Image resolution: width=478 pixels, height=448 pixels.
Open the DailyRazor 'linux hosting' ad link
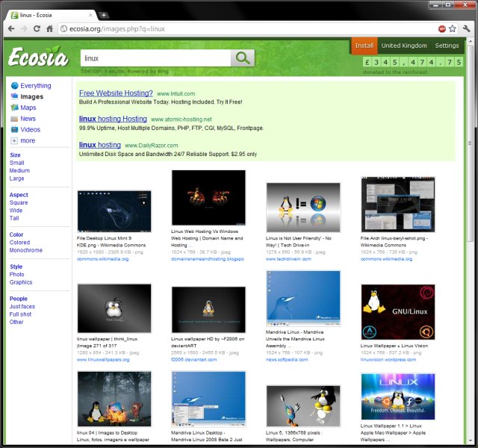click(x=100, y=145)
